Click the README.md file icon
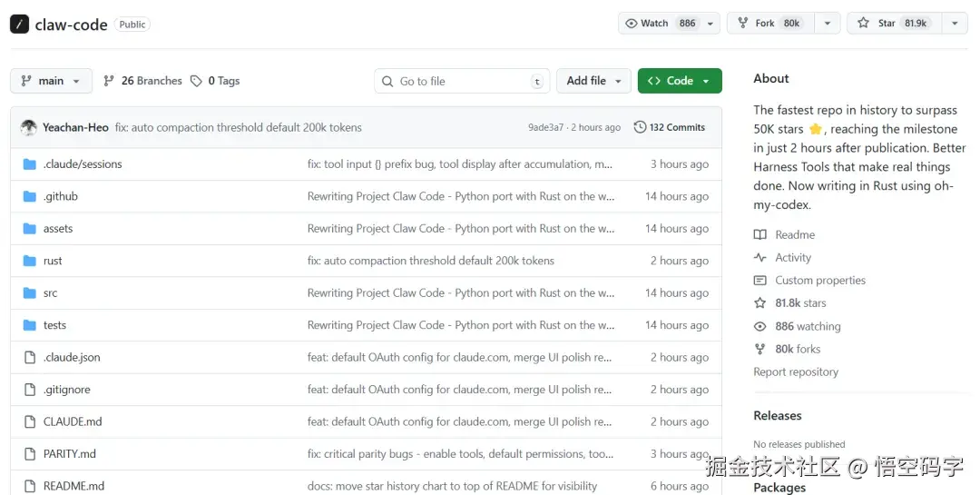Image resolution: width=980 pixels, height=495 pixels. pos(29,486)
